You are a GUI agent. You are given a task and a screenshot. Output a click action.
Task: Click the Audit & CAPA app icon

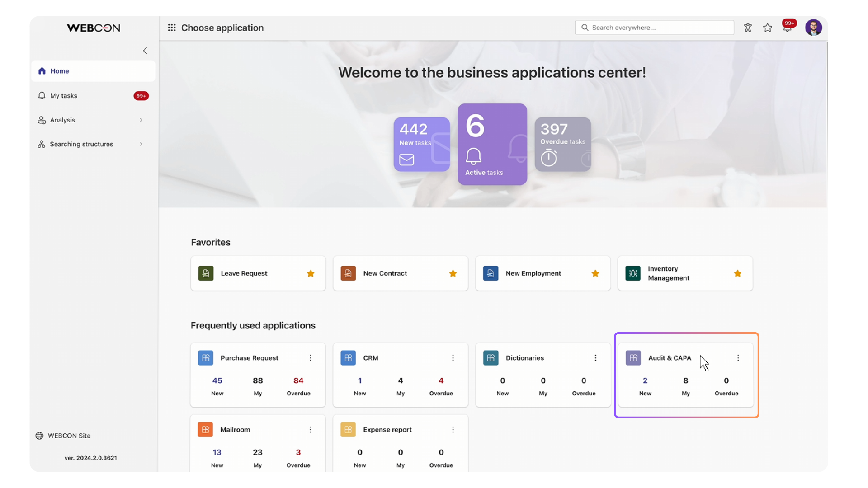(633, 358)
